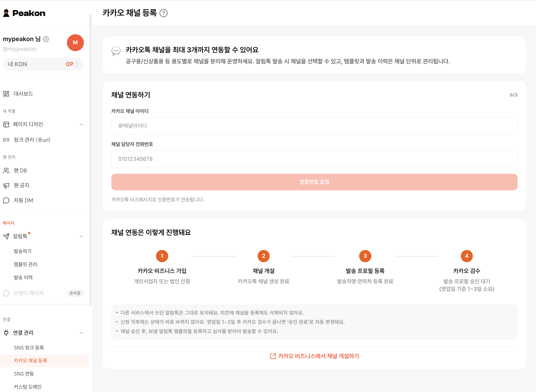This screenshot has width=536, height=392.
Task: Click step 3 circle 발송 프로필 등록
Action: [365, 256]
